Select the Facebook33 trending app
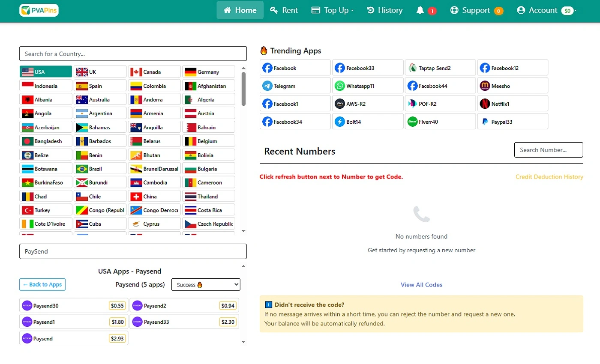 368,68
